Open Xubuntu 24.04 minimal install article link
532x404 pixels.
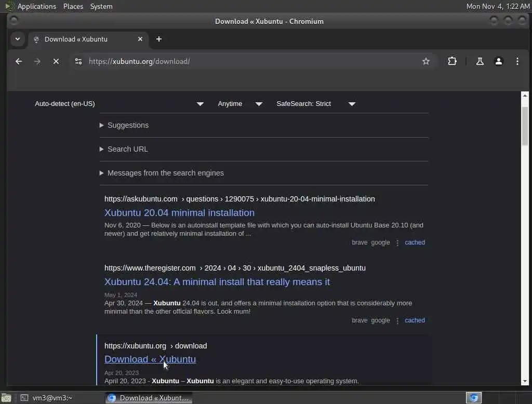click(x=217, y=282)
